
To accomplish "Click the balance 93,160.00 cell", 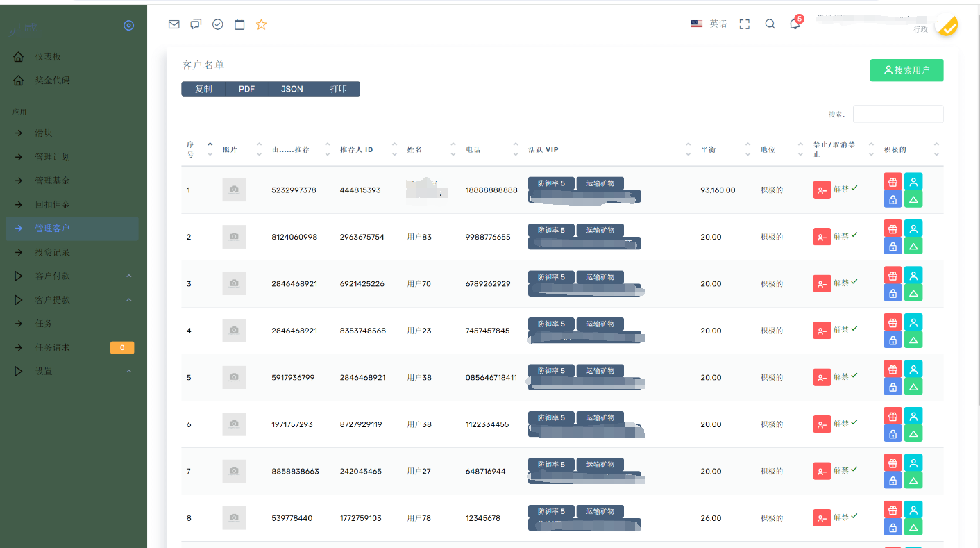I will coord(718,190).
